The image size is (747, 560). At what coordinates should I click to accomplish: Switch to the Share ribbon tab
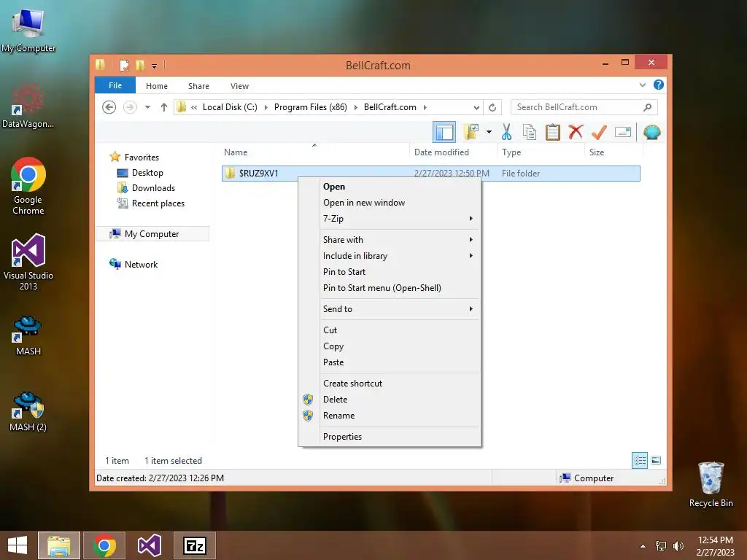pos(198,86)
